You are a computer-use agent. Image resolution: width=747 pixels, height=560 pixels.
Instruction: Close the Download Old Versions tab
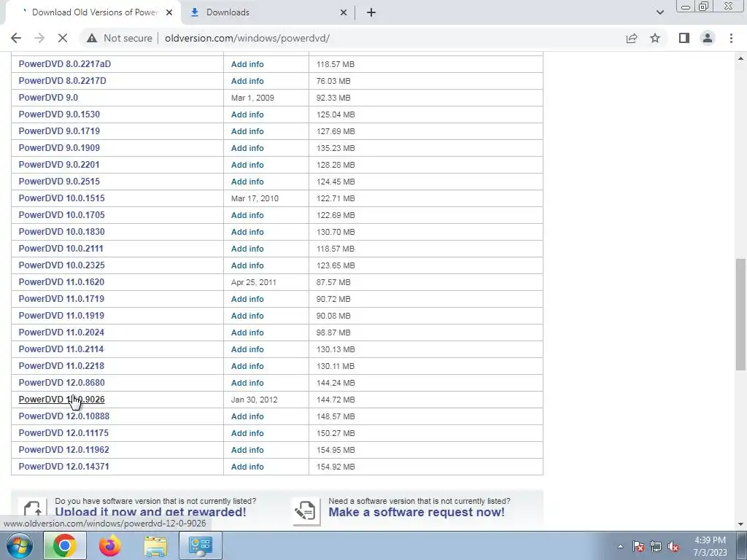pyautogui.click(x=169, y=12)
